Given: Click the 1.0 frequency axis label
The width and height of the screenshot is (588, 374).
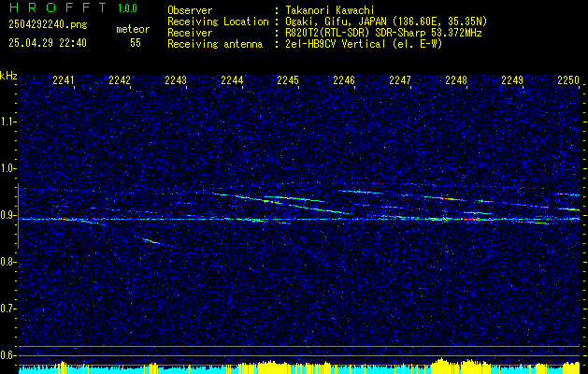Looking at the screenshot, I should pyautogui.click(x=7, y=168).
